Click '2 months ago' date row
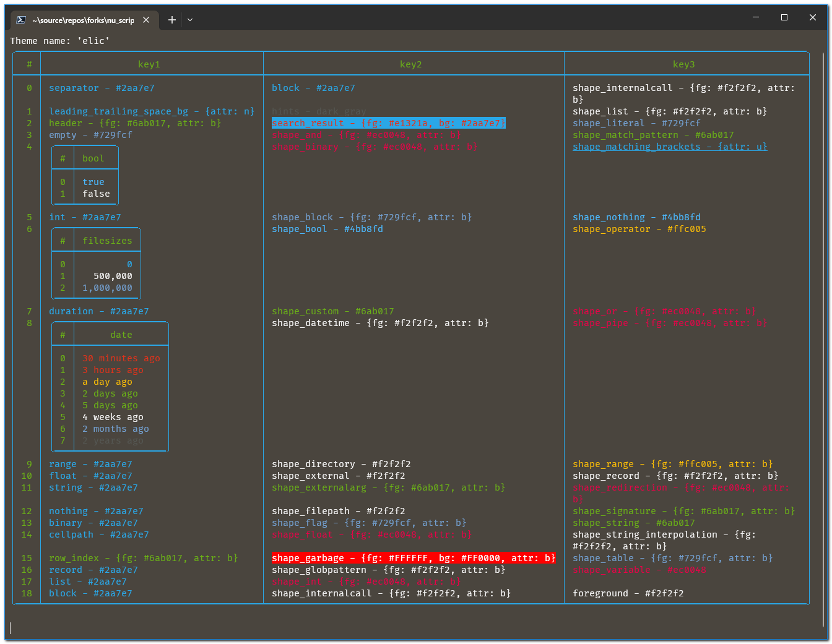This screenshot has width=832, height=644. pyautogui.click(x=116, y=429)
